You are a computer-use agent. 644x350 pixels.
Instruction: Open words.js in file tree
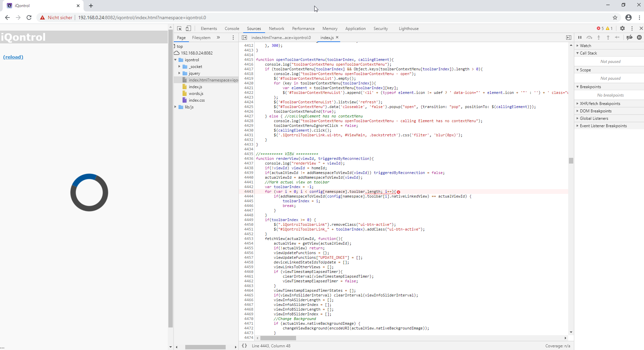pos(196,94)
